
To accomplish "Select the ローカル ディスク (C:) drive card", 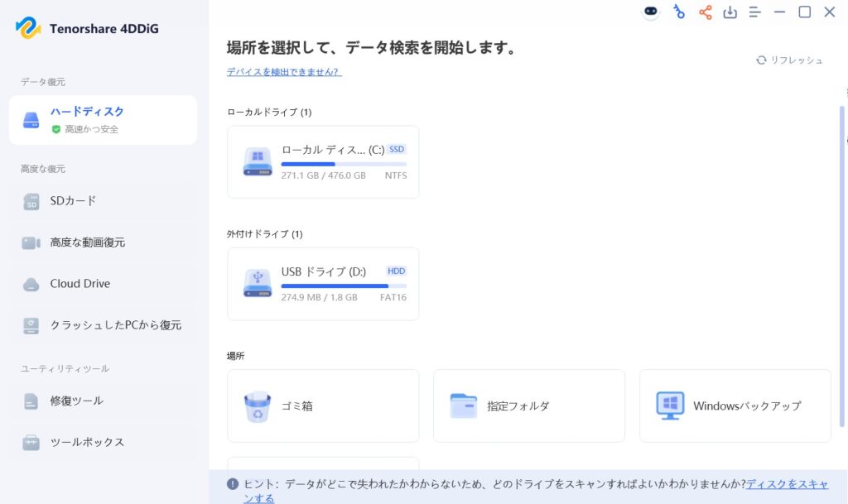I will point(323,162).
